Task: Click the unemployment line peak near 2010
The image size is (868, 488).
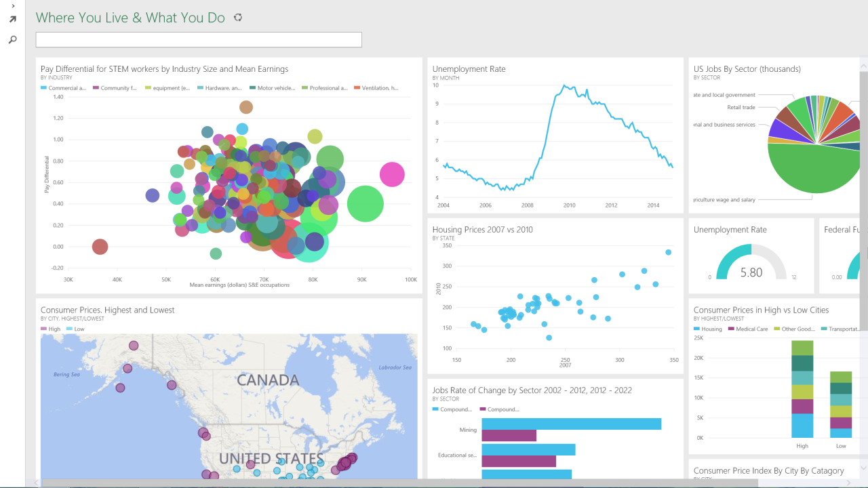Action: pyautogui.click(x=564, y=86)
